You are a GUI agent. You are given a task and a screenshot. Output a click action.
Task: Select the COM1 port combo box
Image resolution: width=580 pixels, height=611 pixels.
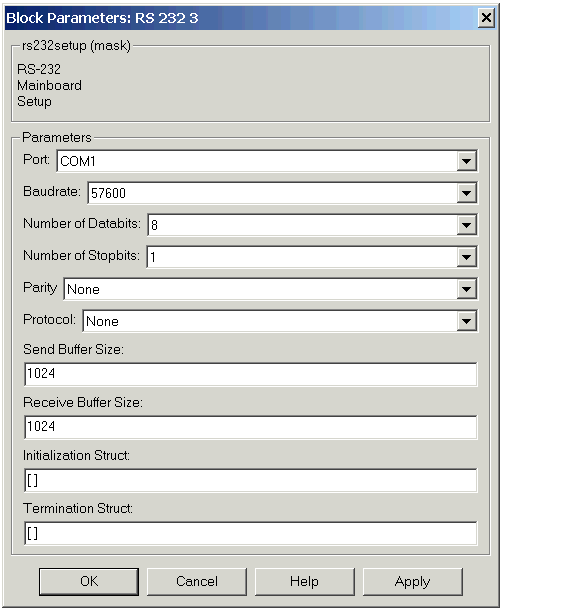(x=267, y=161)
